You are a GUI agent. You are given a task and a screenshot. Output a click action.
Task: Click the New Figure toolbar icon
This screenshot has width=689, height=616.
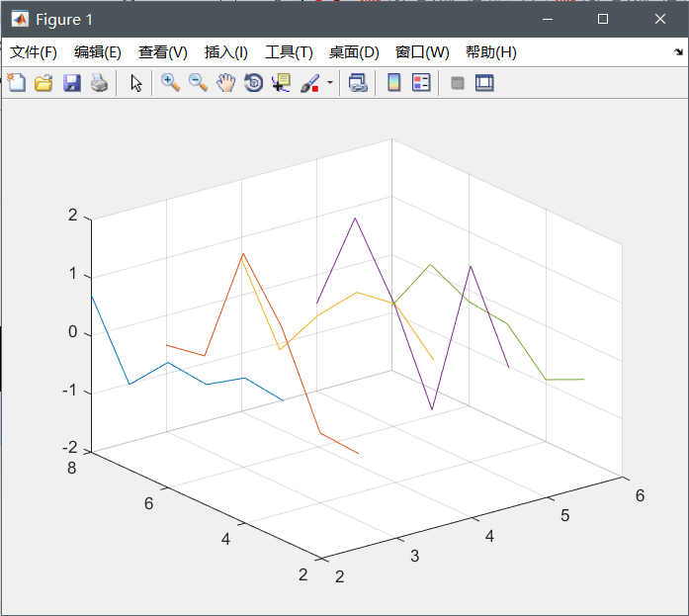(16, 83)
